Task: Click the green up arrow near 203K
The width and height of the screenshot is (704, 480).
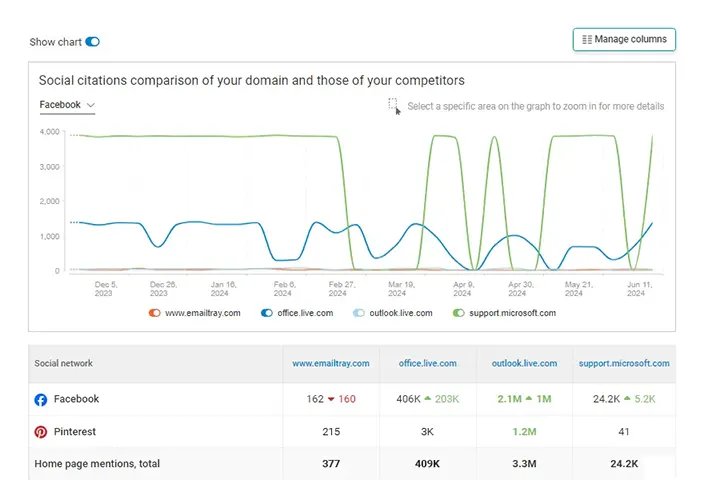Action: point(427,398)
